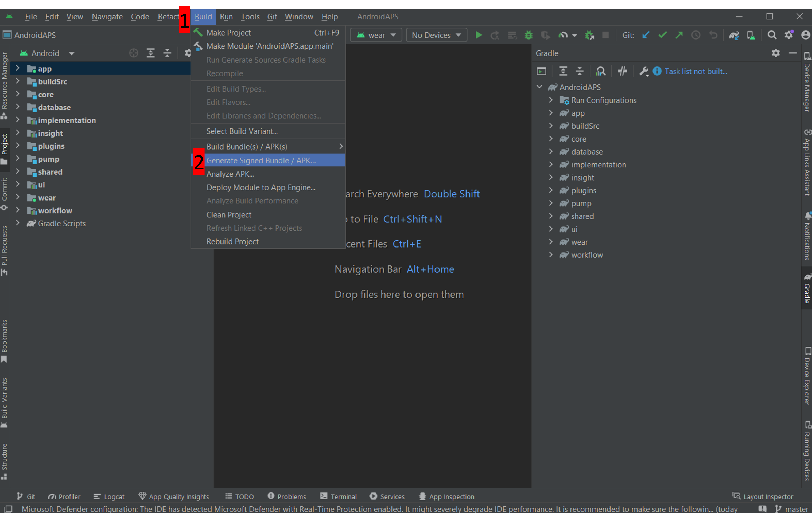Click the Git update project arrow
Image resolution: width=812 pixels, height=513 pixels.
pos(646,35)
